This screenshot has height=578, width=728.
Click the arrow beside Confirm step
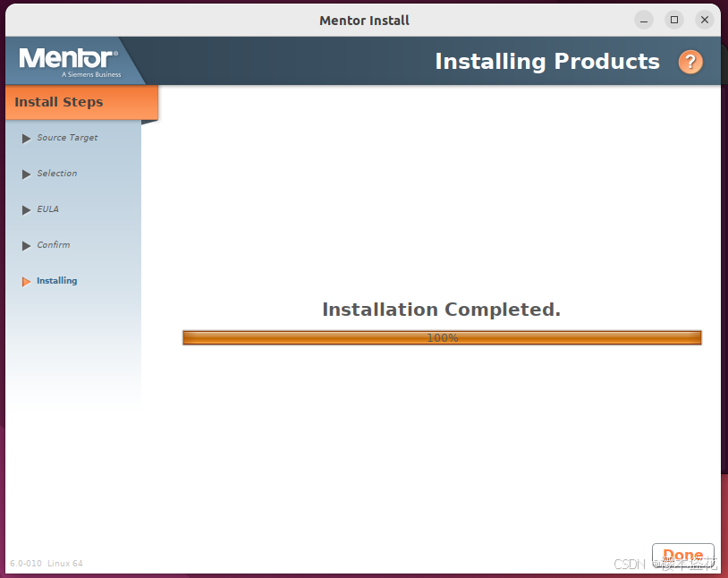(26, 246)
